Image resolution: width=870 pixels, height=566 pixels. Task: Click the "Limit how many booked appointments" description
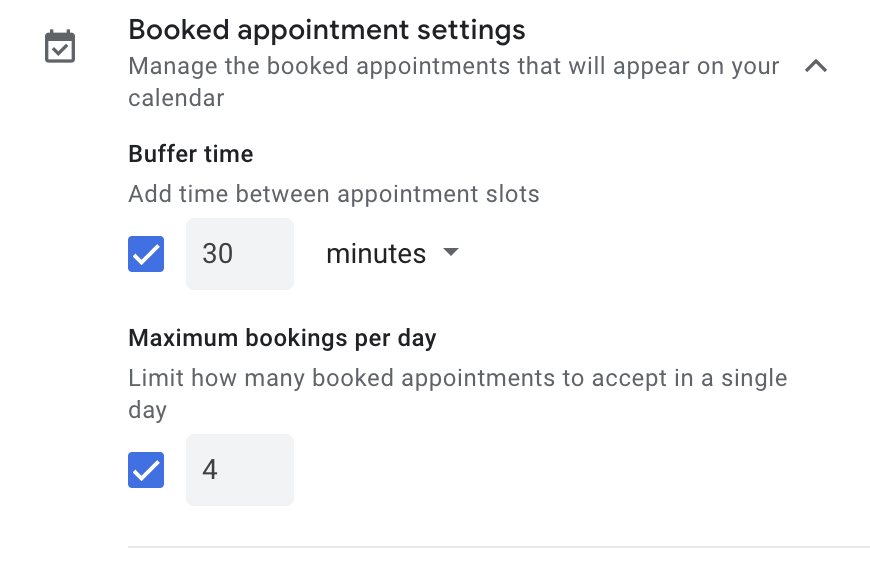tap(457, 379)
